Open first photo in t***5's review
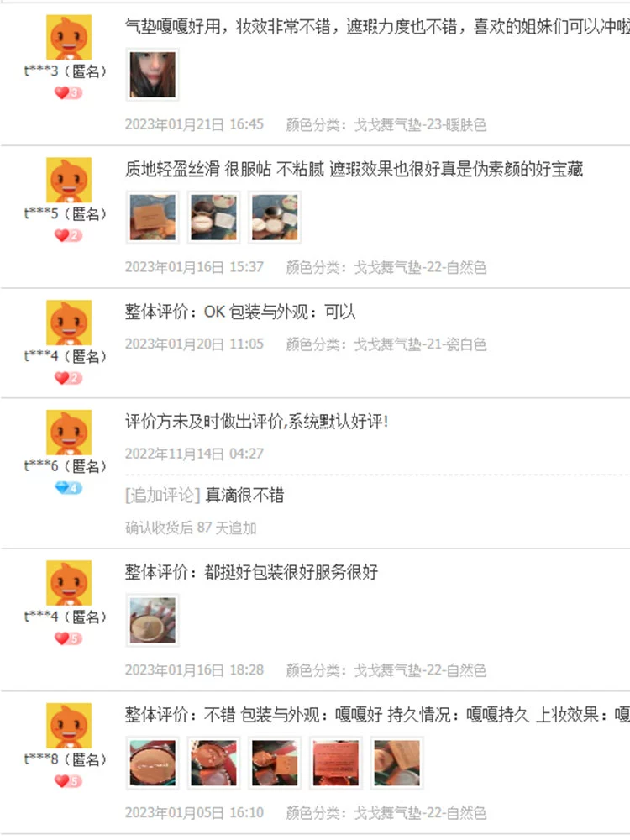630x840 pixels. click(x=153, y=217)
